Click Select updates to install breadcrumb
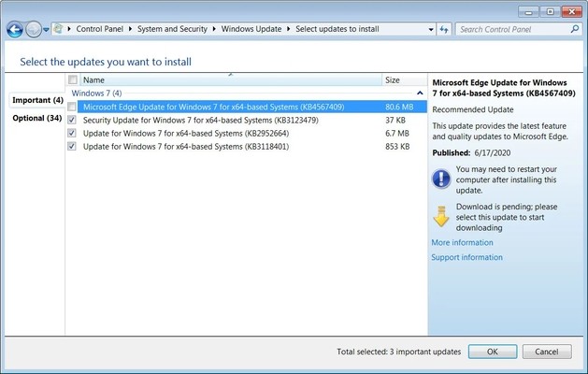The image size is (588, 374). coord(337,29)
